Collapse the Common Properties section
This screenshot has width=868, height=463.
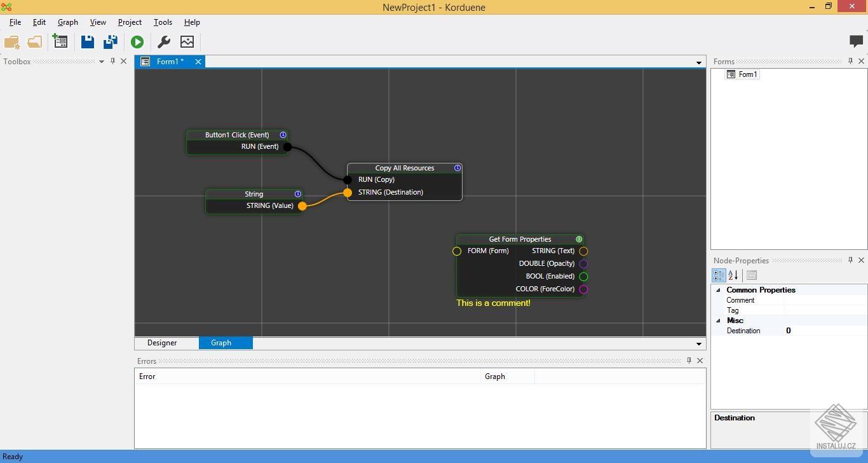click(719, 290)
